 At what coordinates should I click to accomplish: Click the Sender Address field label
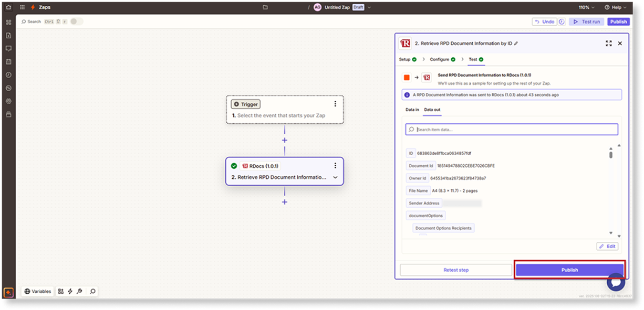coord(424,203)
